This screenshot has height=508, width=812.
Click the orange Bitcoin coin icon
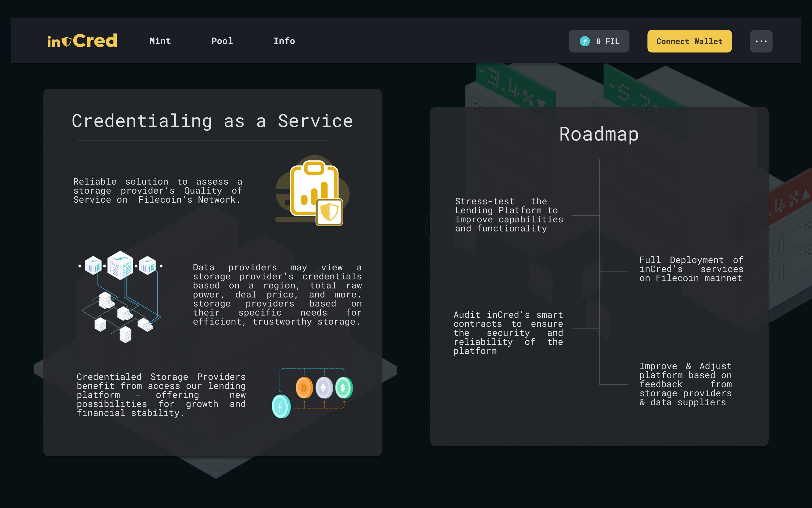pos(304,388)
